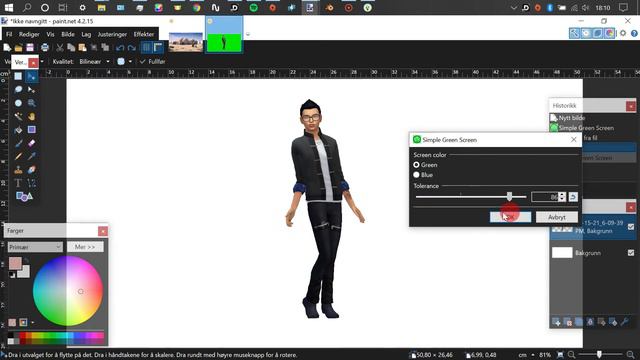
Task: Select the Recolor tool
Action: [31, 170]
